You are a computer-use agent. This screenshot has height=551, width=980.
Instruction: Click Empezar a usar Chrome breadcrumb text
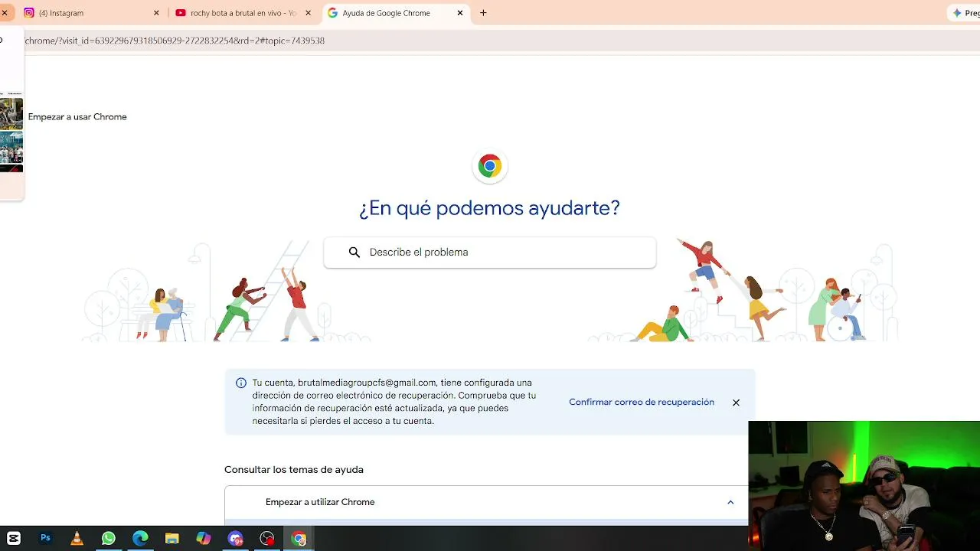(x=77, y=117)
